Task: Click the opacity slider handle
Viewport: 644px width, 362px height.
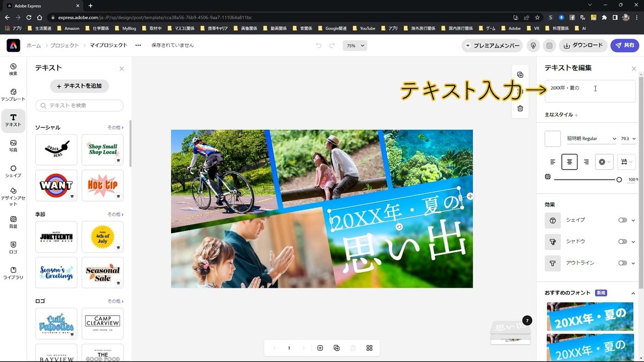Action: 619,180
